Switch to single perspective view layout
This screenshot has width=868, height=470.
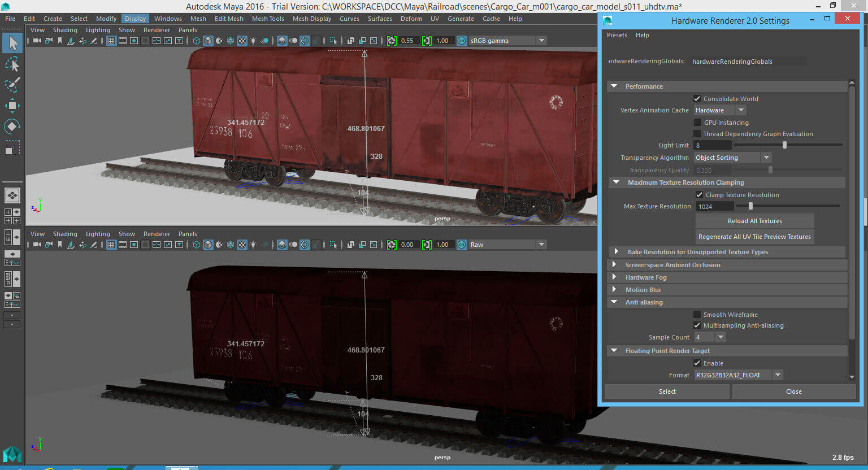[12, 195]
